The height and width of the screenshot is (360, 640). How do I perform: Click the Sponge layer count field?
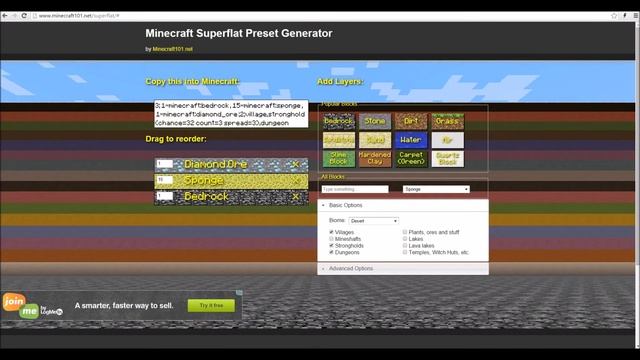coord(164,180)
